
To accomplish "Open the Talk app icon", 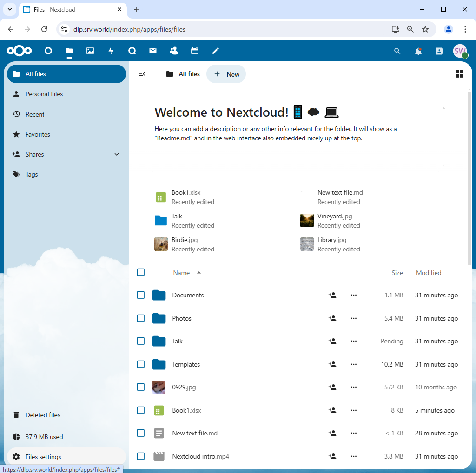I will pos(132,51).
